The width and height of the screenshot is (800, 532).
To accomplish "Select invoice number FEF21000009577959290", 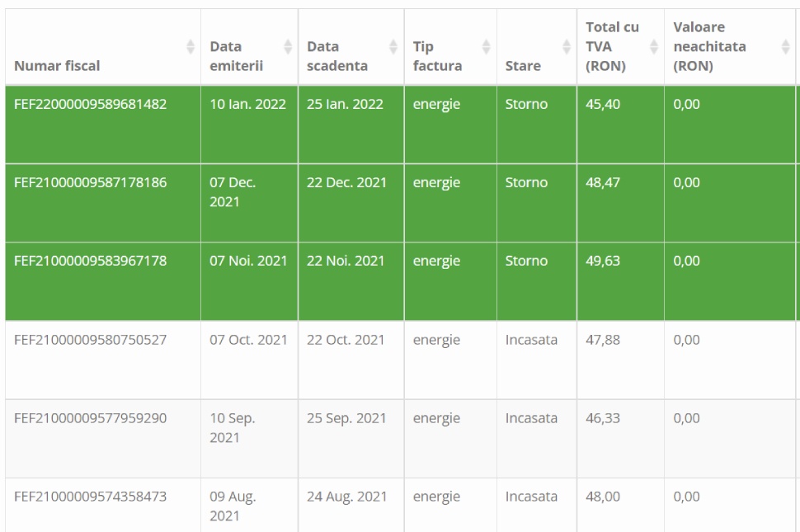I will point(92,418).
